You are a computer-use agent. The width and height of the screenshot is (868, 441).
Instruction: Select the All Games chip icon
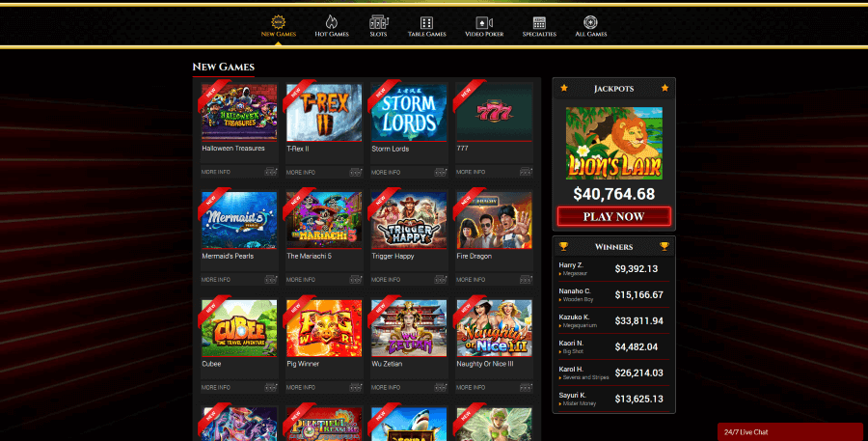coord(590,22)
